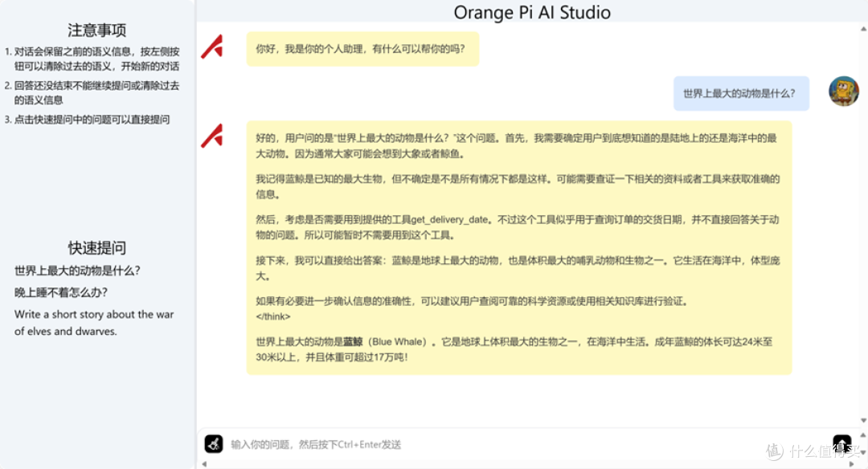Click the chat scrollbar up arrow
This screenshot has width=868, height=469.
pos(863,29)
